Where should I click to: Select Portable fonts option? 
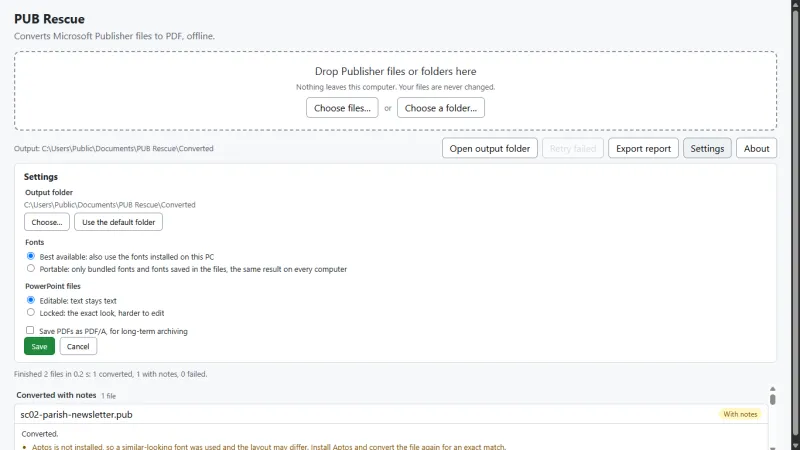[x=31, y=268]
